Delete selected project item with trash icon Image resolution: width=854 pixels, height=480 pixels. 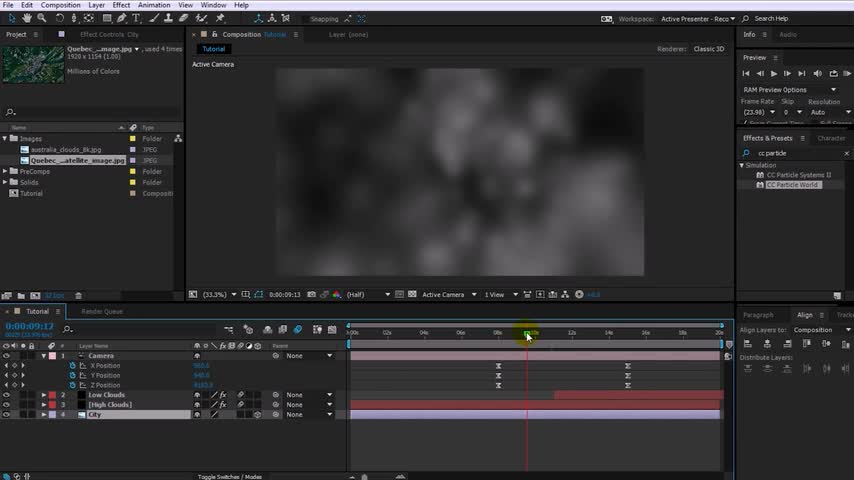tap(78, 296)
